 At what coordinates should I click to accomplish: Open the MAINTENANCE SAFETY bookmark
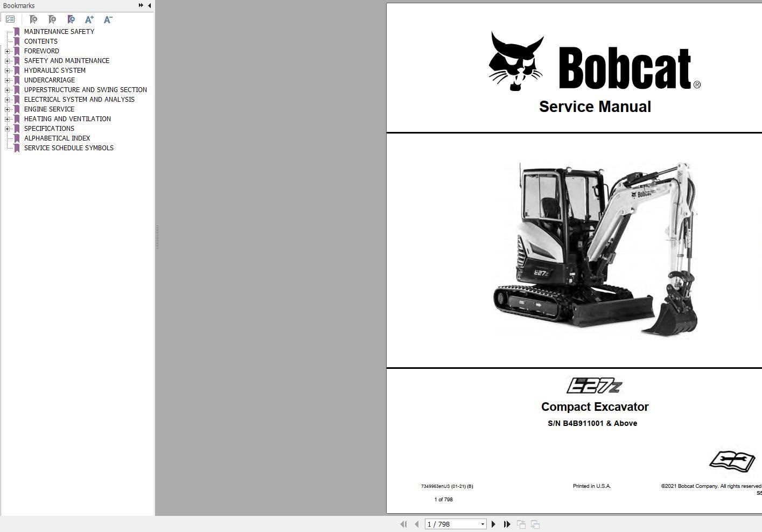pyautogui.click(x=59, y=32)
